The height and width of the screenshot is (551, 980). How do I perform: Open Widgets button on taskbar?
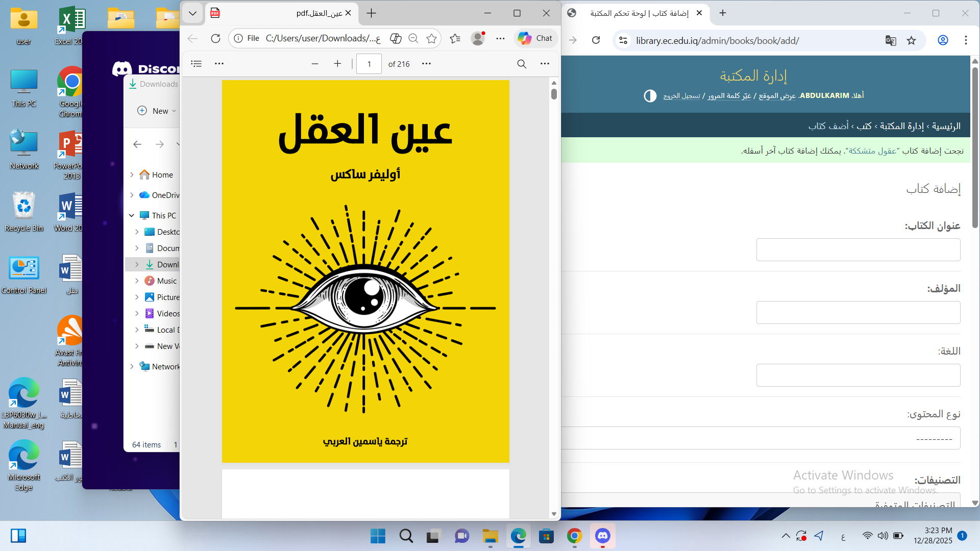18,536
